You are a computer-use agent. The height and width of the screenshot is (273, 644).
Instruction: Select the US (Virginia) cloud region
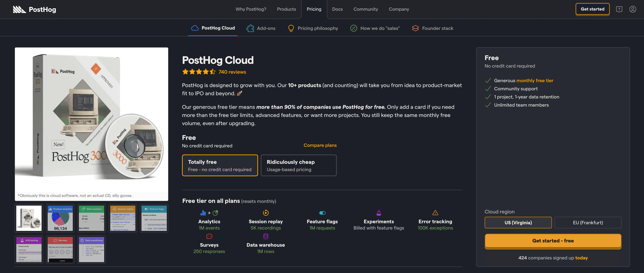(518, 222)
